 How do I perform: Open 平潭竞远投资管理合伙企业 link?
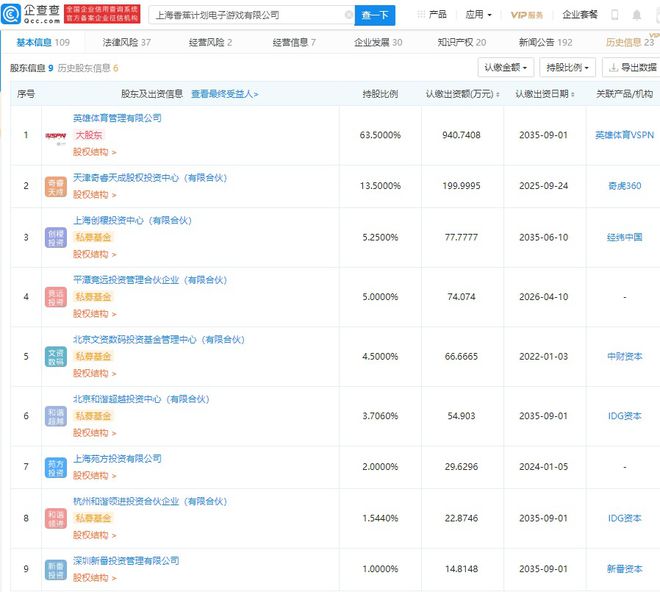[150, 280]
